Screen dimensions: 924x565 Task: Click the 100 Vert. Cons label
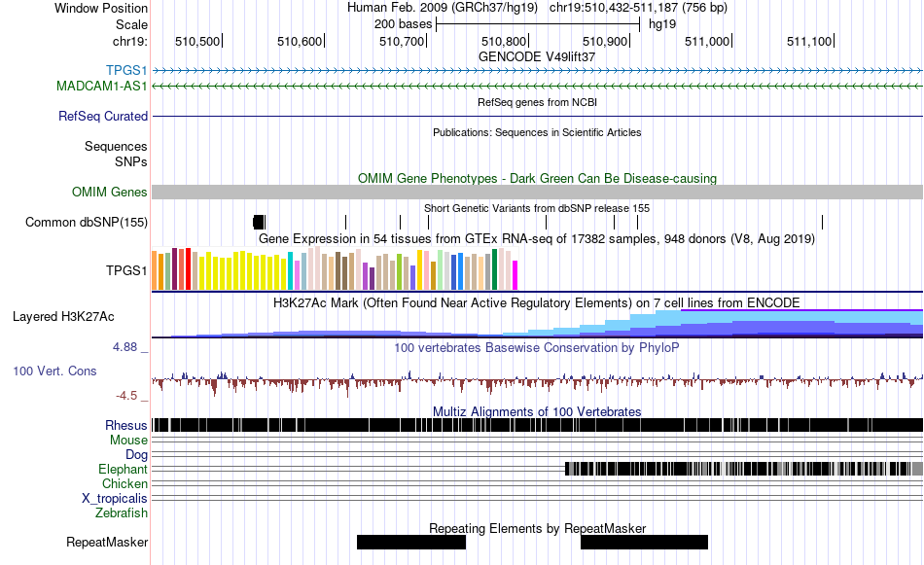54,371
